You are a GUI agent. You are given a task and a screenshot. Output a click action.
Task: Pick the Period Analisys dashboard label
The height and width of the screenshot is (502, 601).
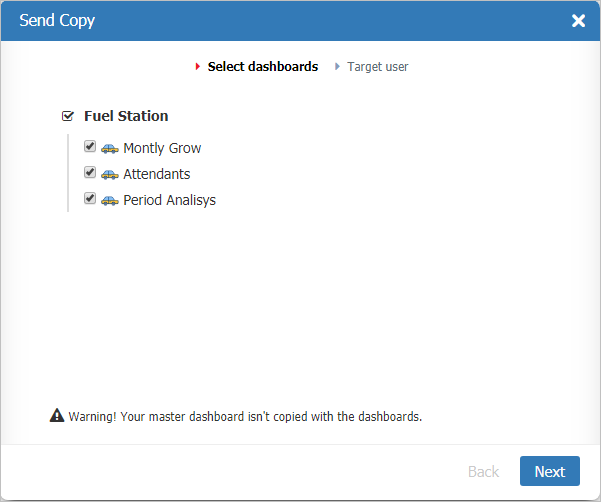169,200
